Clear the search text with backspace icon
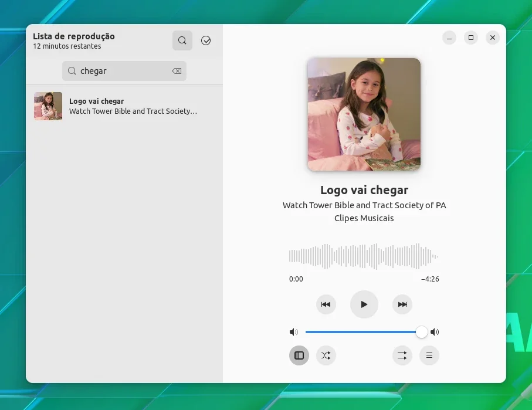Viewport: 532px width, 410px height. 177,71
